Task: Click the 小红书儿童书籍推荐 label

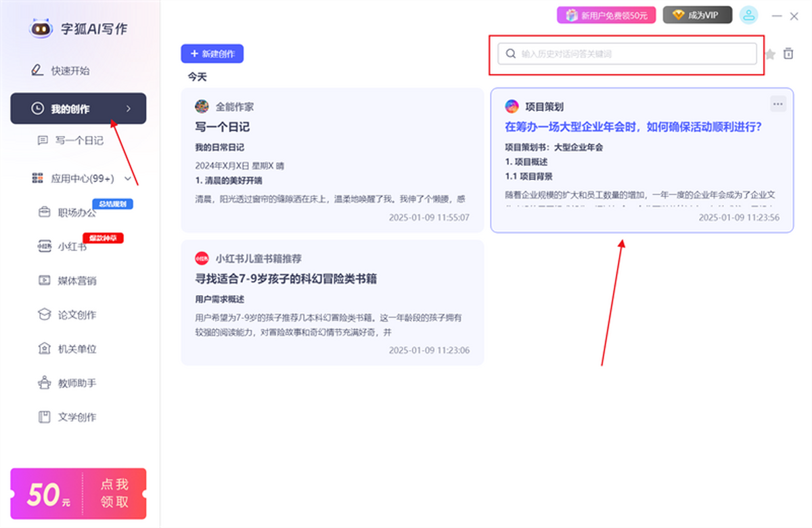Action: pyautogui.click(x=258, y=259)
